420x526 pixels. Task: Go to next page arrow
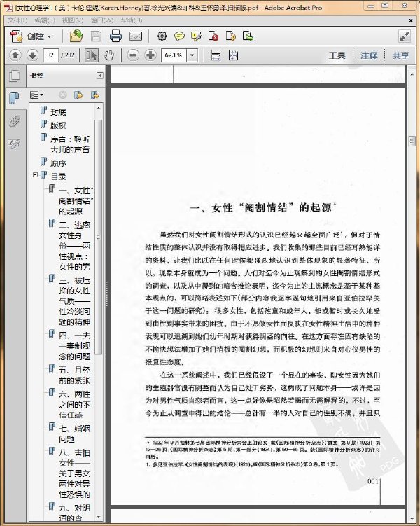[32, 55]
